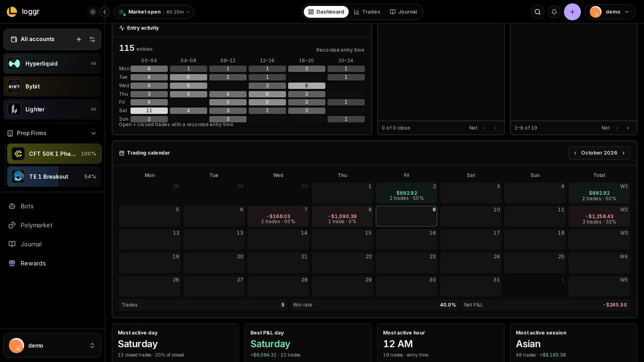
Task: Collapse the Prop Firms section
Action: coord(93,133)
